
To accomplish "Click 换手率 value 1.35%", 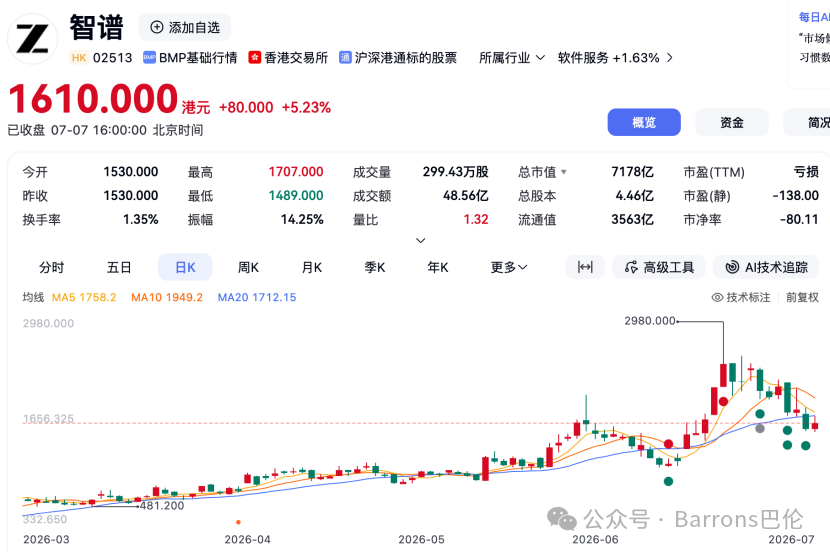I will [141, 220].
